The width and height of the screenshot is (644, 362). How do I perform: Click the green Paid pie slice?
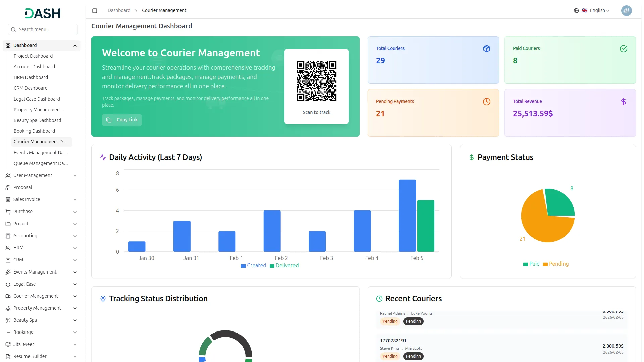tap(559, 202)
